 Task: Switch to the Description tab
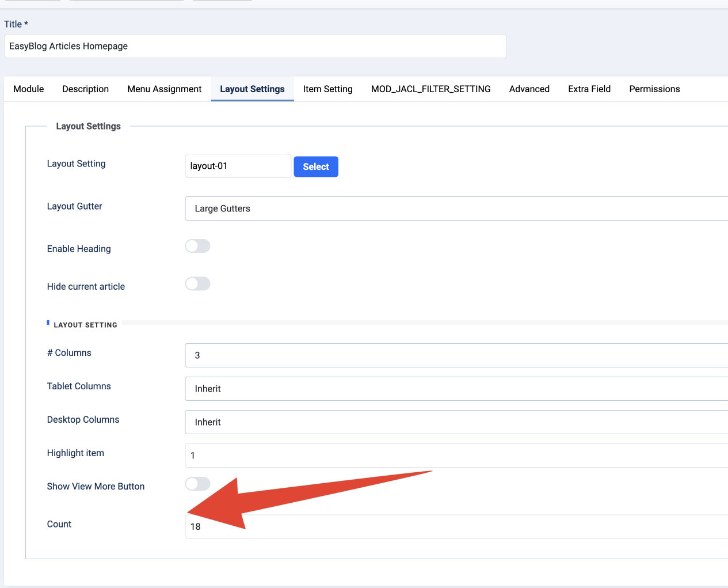coord(85,89)
